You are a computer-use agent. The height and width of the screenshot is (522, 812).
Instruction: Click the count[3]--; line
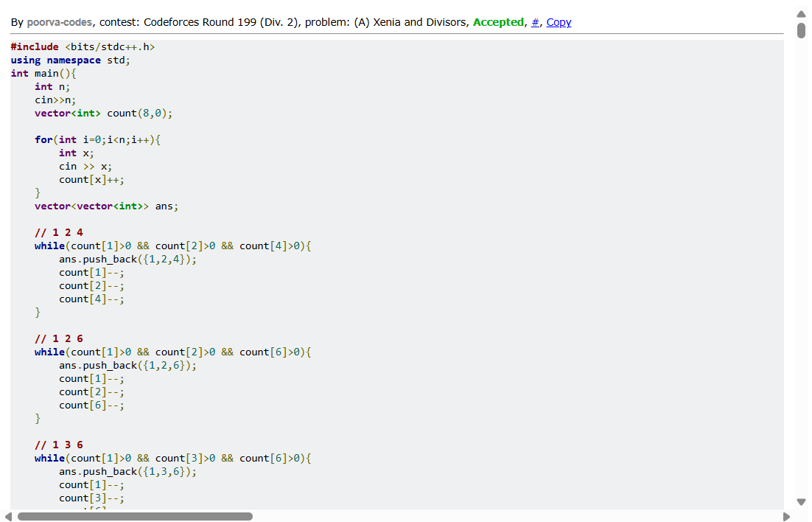point(91,498)
